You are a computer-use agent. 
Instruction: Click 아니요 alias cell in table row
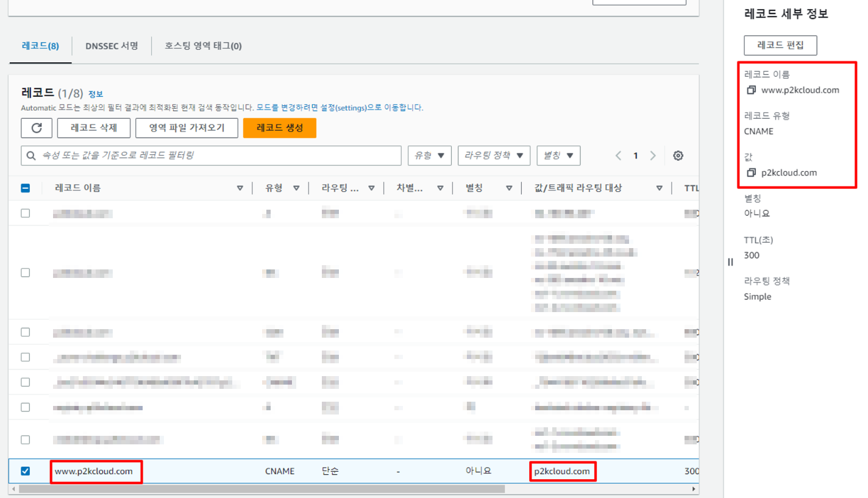[x=478, y=471]
